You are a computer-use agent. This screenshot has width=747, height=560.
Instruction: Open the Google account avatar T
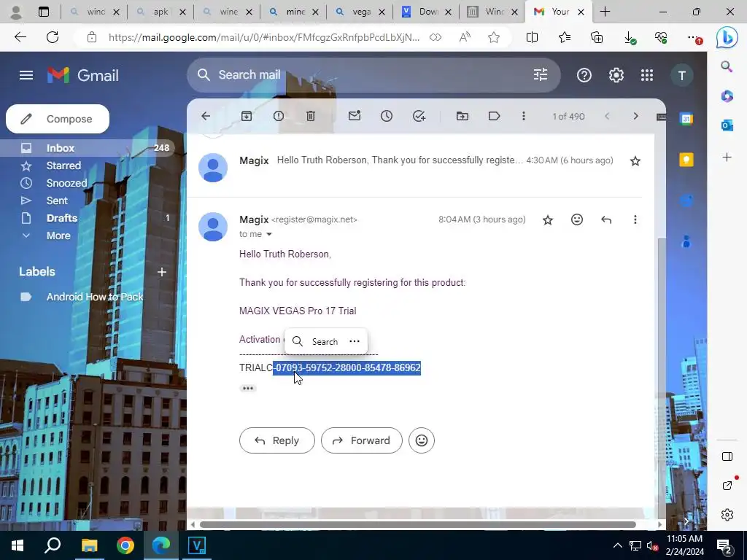682,75
